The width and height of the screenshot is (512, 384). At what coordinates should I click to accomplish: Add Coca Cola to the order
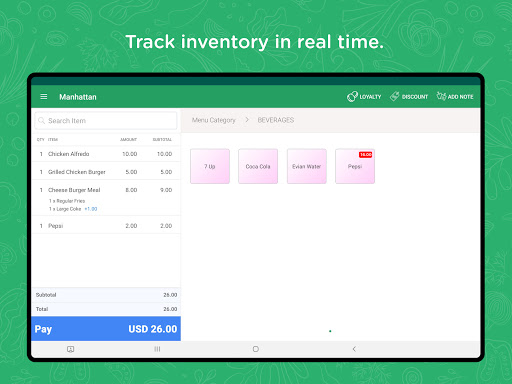(258, 166)
